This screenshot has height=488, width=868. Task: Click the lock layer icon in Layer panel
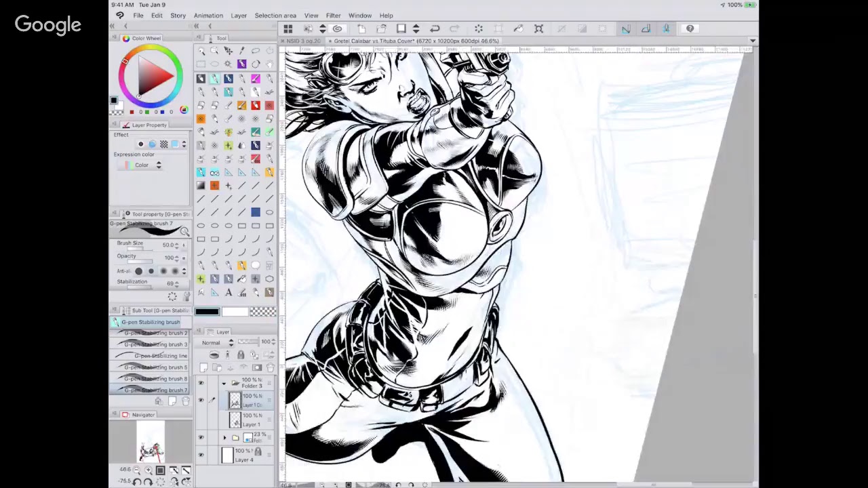[241, 355]
